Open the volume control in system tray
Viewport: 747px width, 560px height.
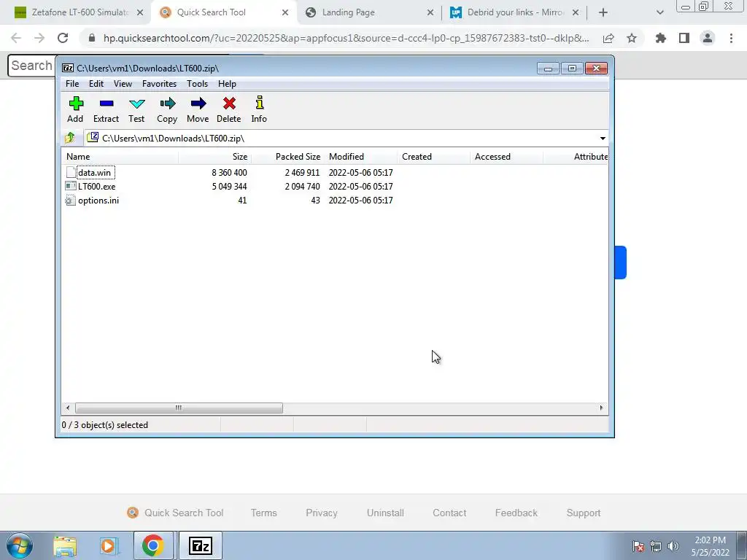coord(673,546)
